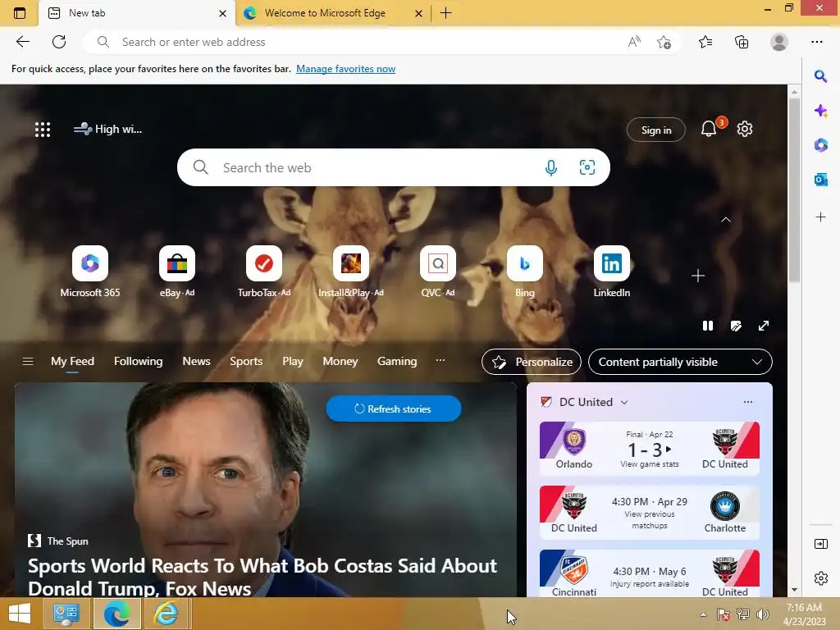Viewport: 840px width, 630px height.
Task: Open the sidebar Discover sparkle icon
Action: point(820,111)
